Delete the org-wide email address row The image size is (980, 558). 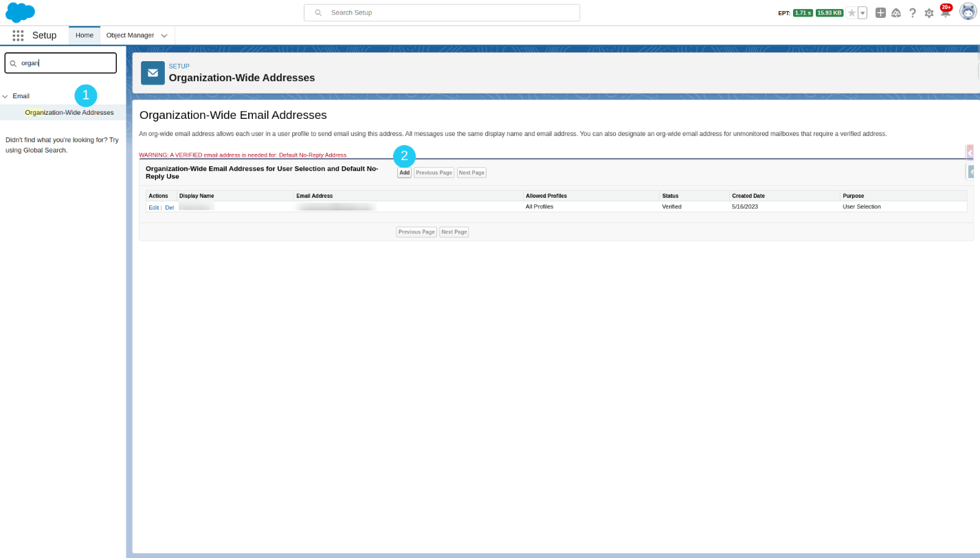point(170,207)
